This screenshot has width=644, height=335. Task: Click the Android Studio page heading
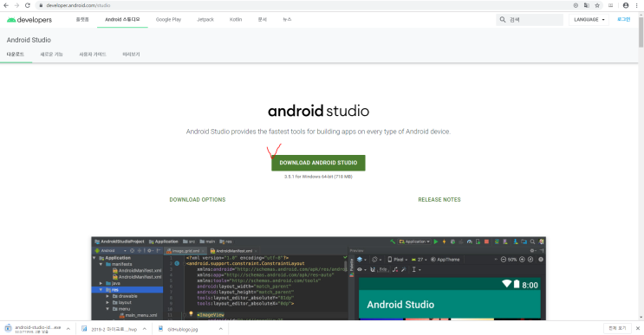29,40
